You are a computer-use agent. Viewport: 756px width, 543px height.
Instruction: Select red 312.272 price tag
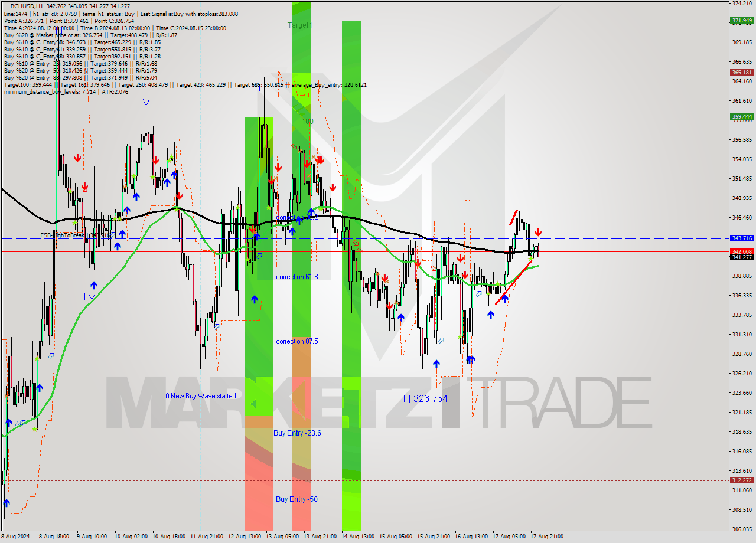click(x=742, y=480)
